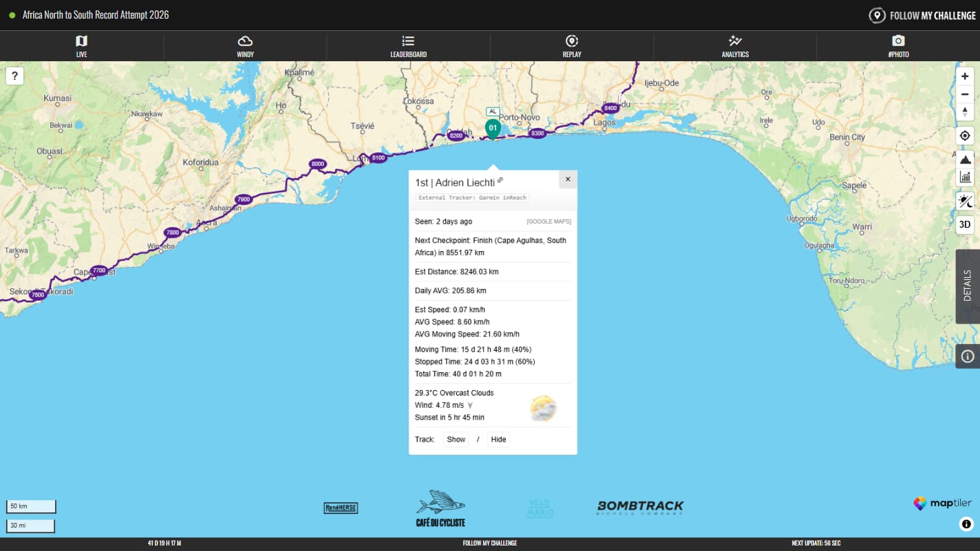Expand the Details side panel
The height and width of the screenshot is (551, 980).
click(967, 286)
